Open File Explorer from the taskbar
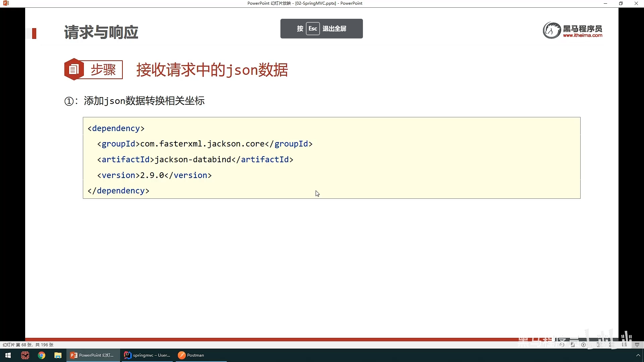The width and height of the screenshot is (644, 362). point(58,355)
